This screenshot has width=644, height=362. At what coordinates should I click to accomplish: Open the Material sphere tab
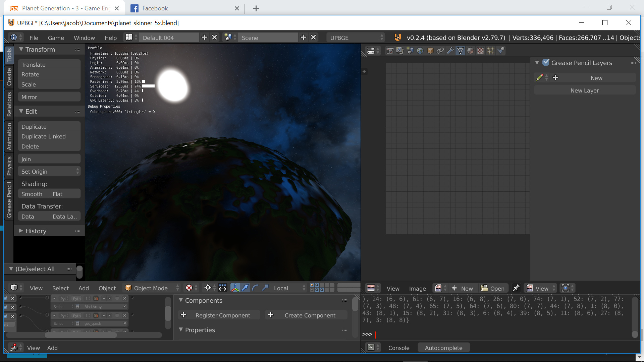tap(470, 51)
